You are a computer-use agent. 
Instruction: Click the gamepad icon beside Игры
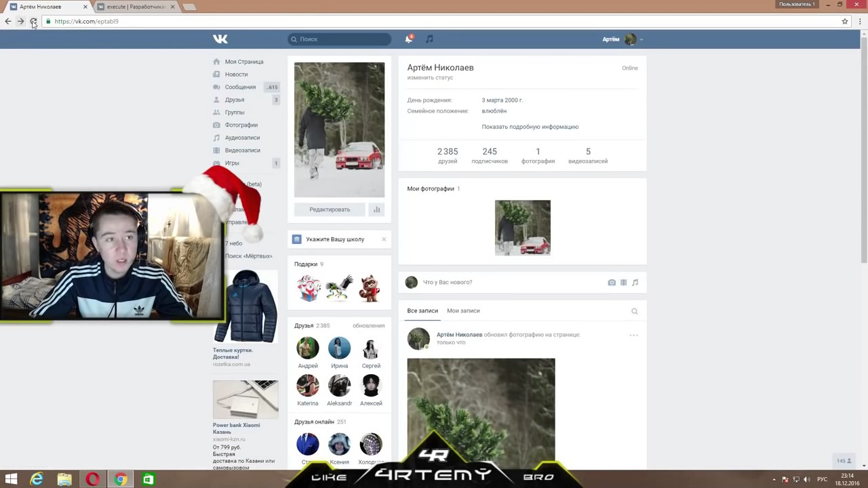click(216, 163)
